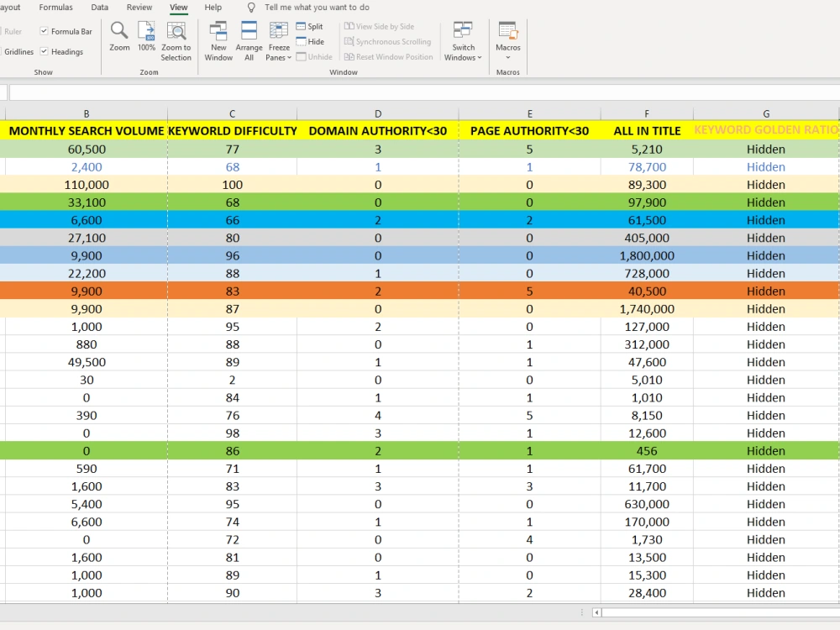Select the cell showing 60,500
This screenshot has height=630, width=840.
87,149
